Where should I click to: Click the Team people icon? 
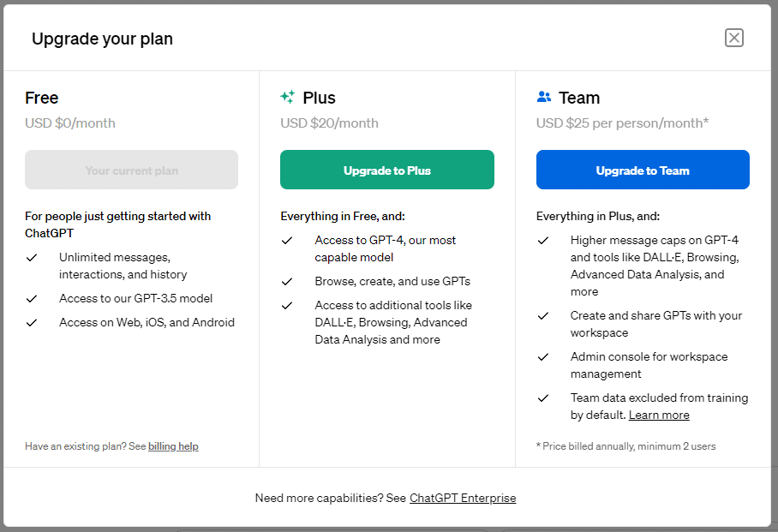pyautogui.click(x=544, y=97)
